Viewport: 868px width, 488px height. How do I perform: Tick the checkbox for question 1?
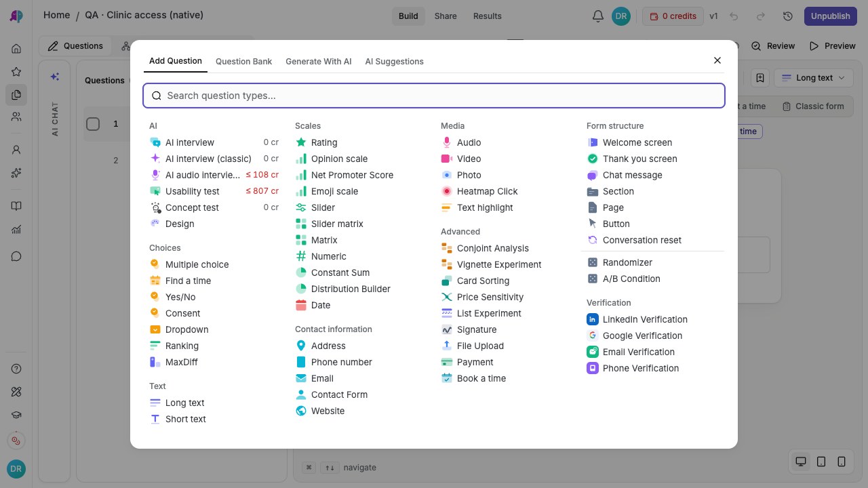93,123
